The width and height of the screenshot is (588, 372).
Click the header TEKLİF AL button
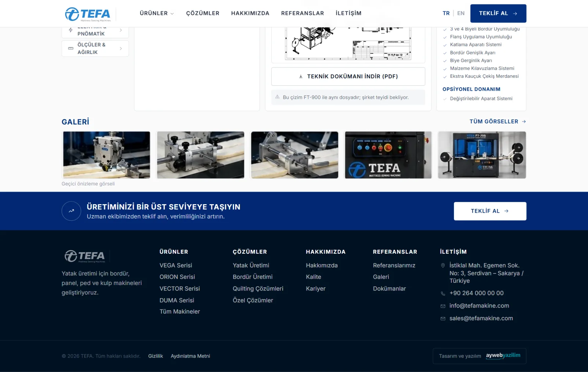pyautogui.click(x=498, y=14)
